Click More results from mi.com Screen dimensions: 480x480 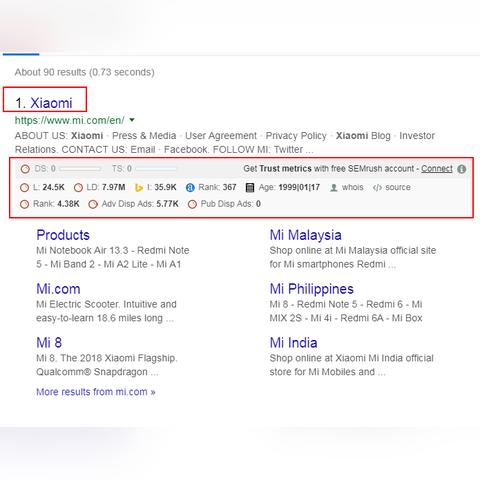click(x=96, y=392)
